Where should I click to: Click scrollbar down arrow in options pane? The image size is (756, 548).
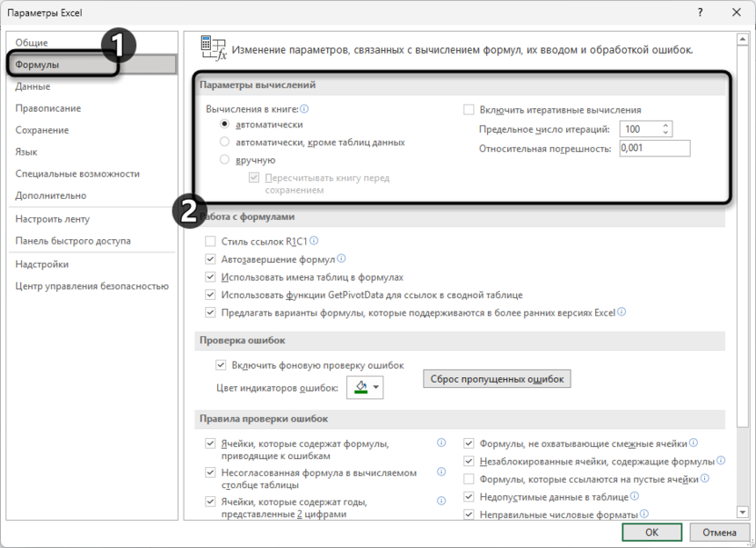click(x=742, y=512)
